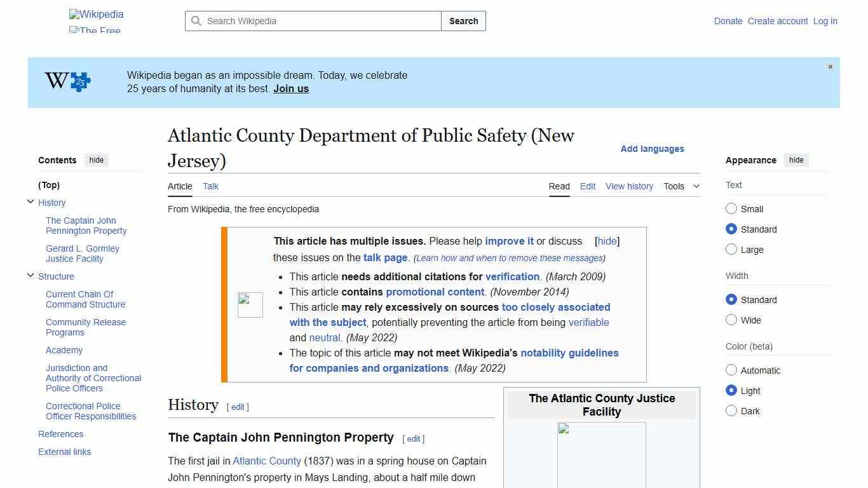Click inside the Search Wikipedia field

pyautogui.click(x=311, y=21)
